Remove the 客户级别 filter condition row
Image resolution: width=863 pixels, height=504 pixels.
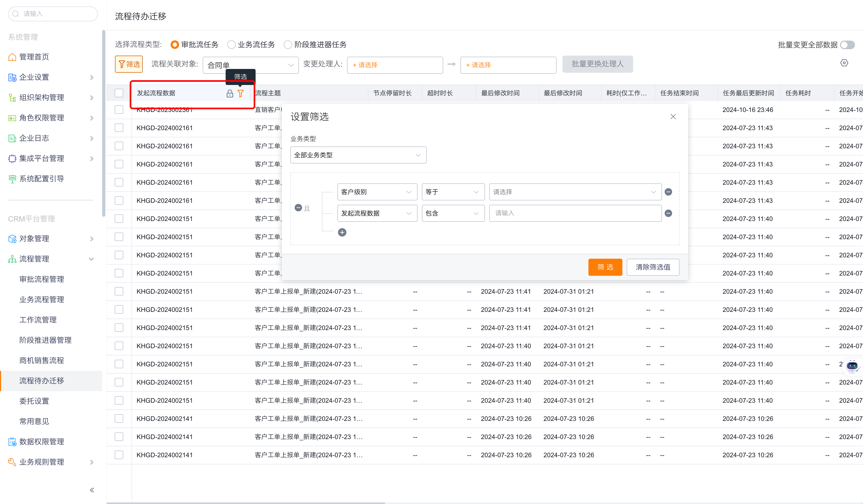[668, 192]
